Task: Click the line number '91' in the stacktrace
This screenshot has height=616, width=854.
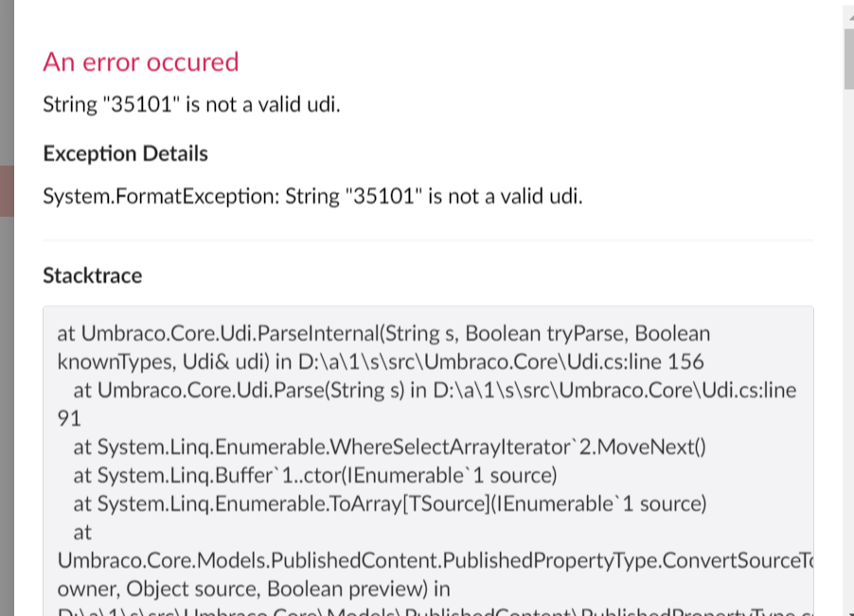Action: coord(69,418)
